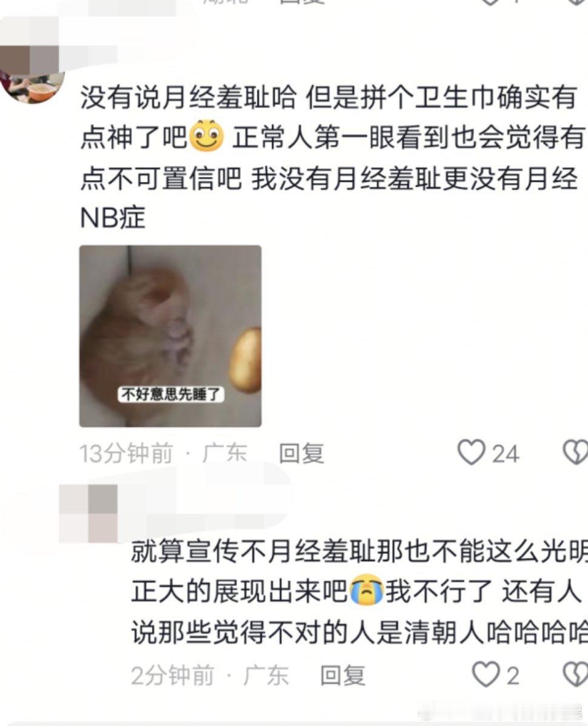Click 回复 under the 2分钟前 comment
This screenshot has height=726, width=588.
pos(343,675)
